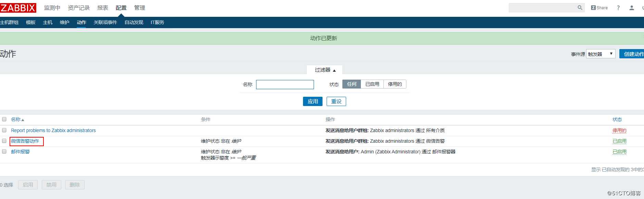Select 任何 status filter
The width and height of the screenshot is (644, 199).
coord(352,84)
